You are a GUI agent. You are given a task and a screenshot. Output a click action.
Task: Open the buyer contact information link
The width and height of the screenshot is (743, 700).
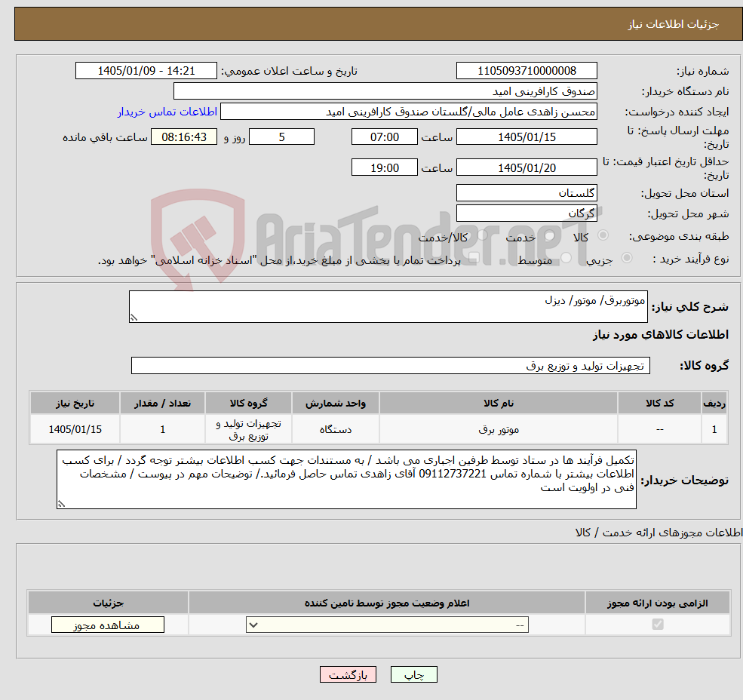[x=167, y=112]
